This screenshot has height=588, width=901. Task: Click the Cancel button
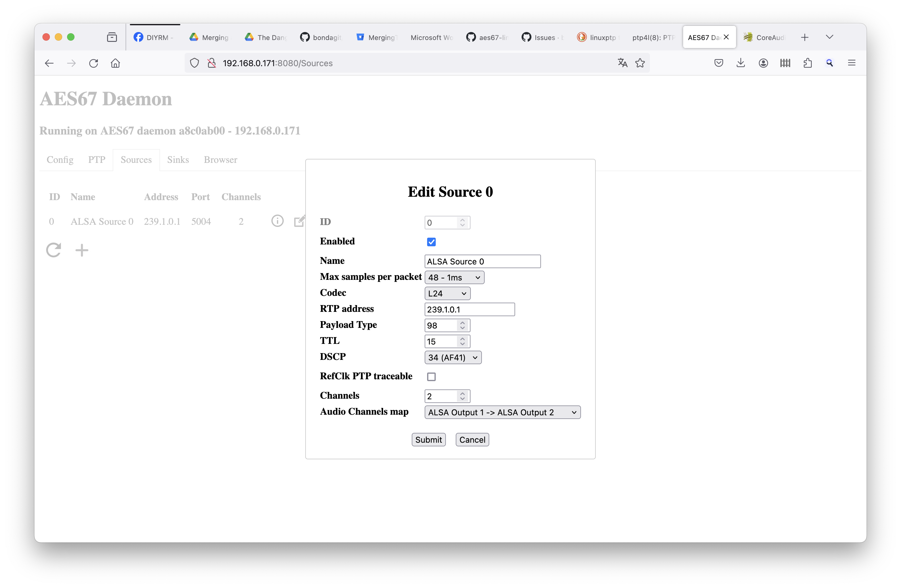click(472, 440)
